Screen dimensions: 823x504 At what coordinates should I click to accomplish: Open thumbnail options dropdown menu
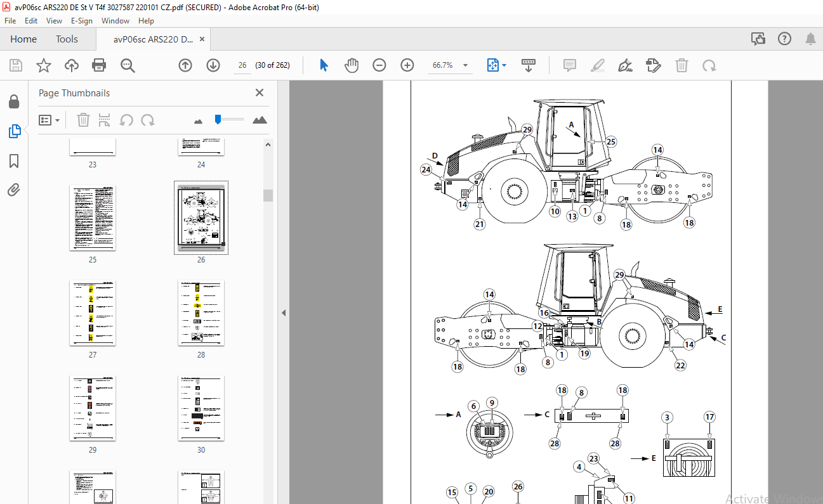pyautogui.click(x=49, y=120)
